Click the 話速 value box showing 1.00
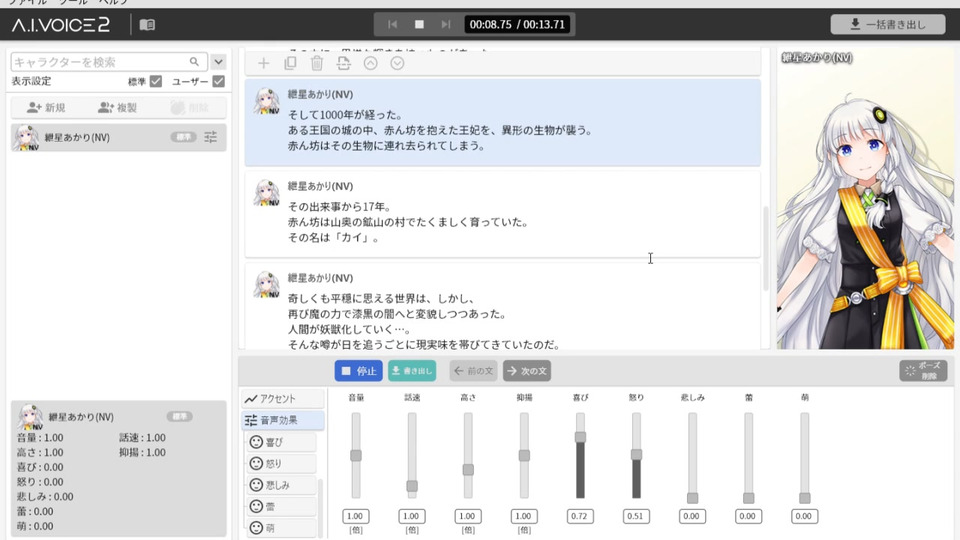The width and height of the screenshot is (960, 540). (412, 516)
